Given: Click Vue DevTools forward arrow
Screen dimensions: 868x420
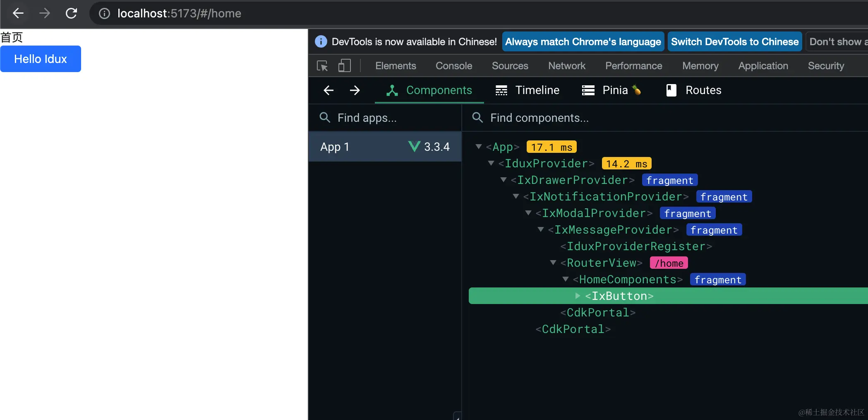Looking at the screenshot, I should pos(355,90).
